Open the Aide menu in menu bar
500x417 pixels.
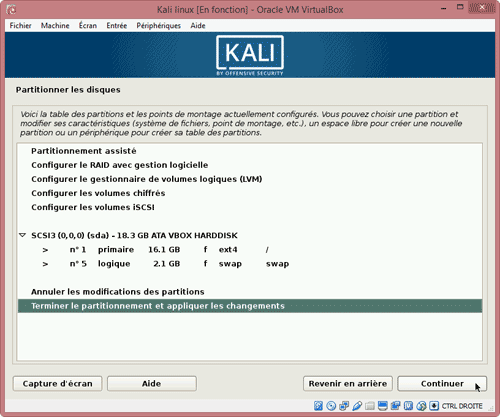198,26
